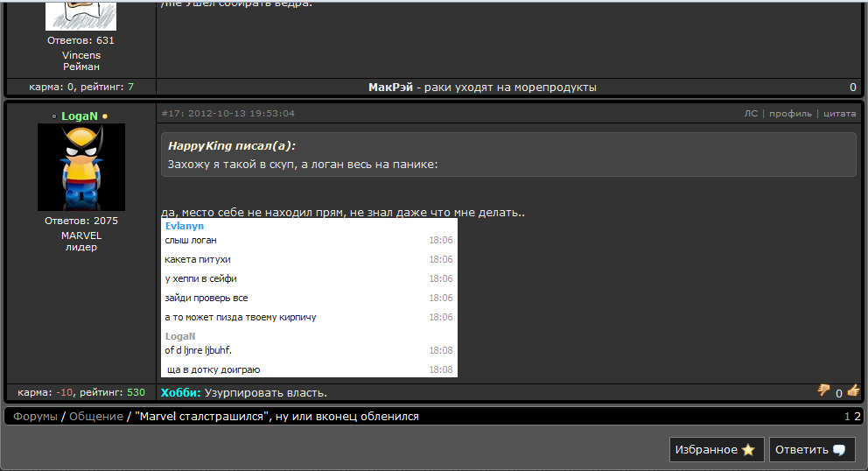The height and width of the screenshot is (471, 868).
Task: Click 'Ответов: 2075' text
Action: pos(81,221)
